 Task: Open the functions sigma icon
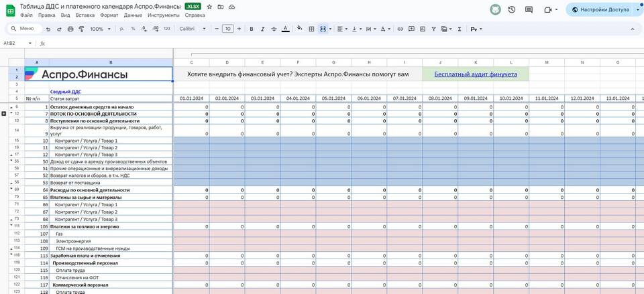coord(460,29)
